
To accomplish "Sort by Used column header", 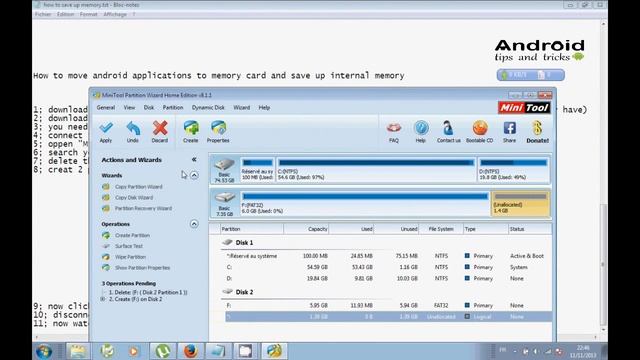I will click(351, 229).
